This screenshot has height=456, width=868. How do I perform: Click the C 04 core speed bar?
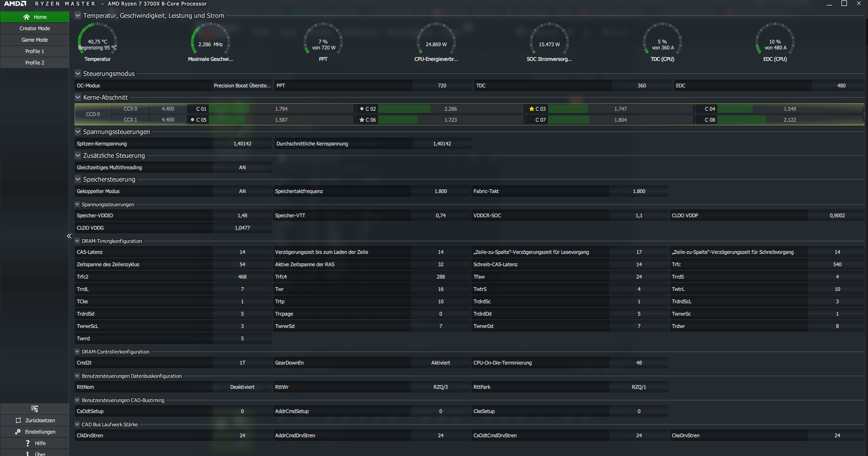point(790,109)
